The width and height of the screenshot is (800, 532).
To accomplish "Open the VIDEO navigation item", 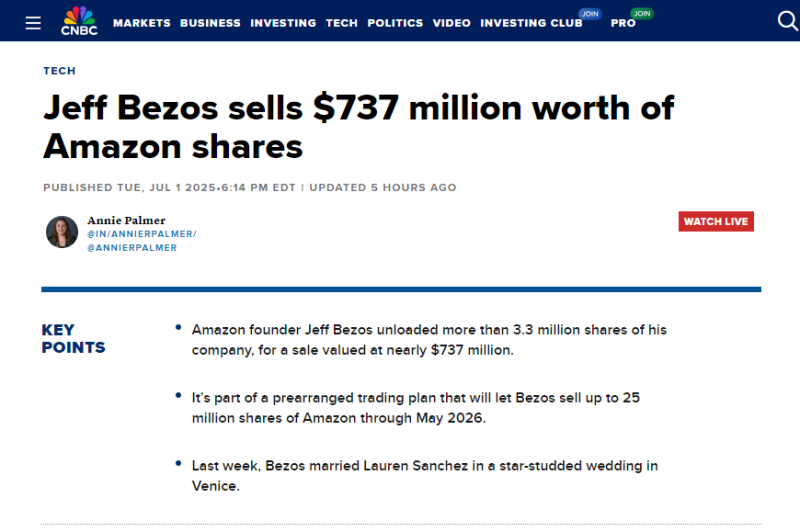I will [452, 23].
